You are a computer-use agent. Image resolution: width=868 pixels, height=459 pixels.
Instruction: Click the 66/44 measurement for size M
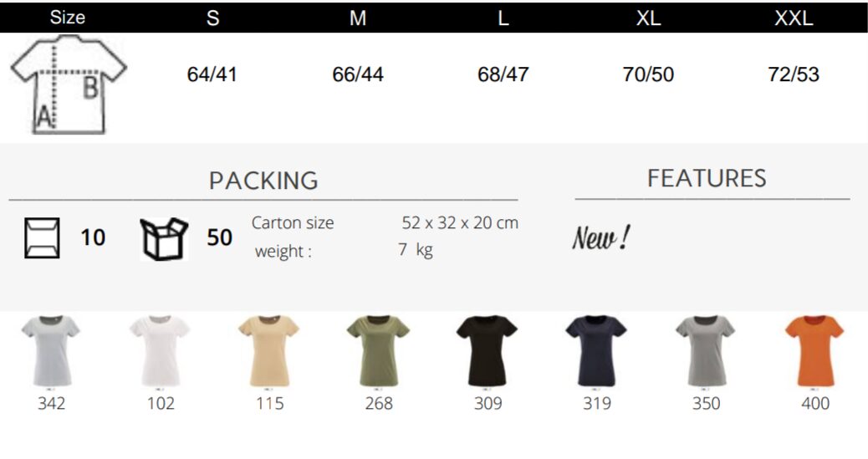click(358, 74)
